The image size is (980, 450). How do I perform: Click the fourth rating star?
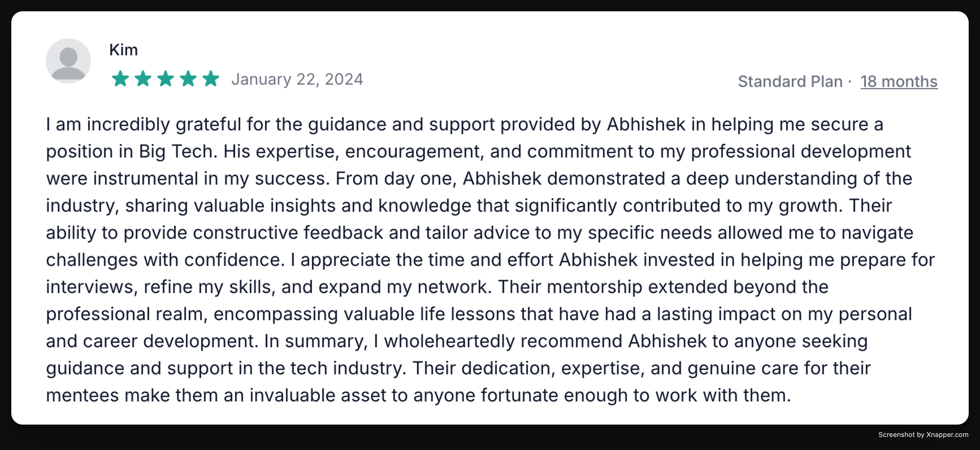click(188, 79)
